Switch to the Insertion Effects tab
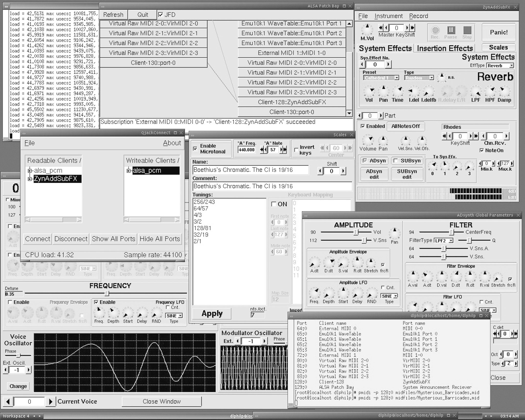The image size is (525, 420). [x=445, y=48]
